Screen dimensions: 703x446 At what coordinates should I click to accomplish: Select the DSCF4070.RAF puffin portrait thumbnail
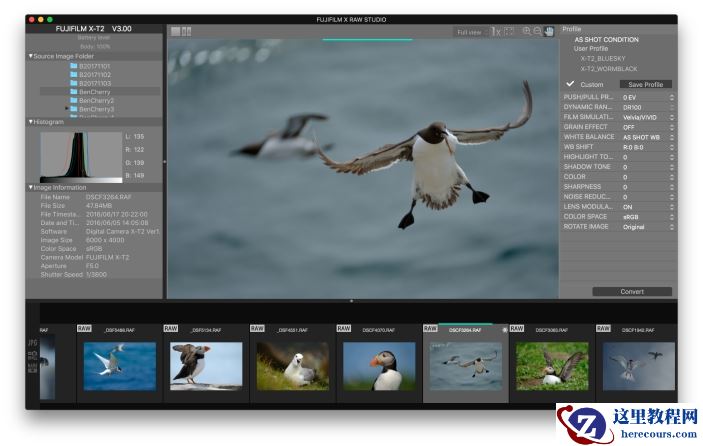379,366
